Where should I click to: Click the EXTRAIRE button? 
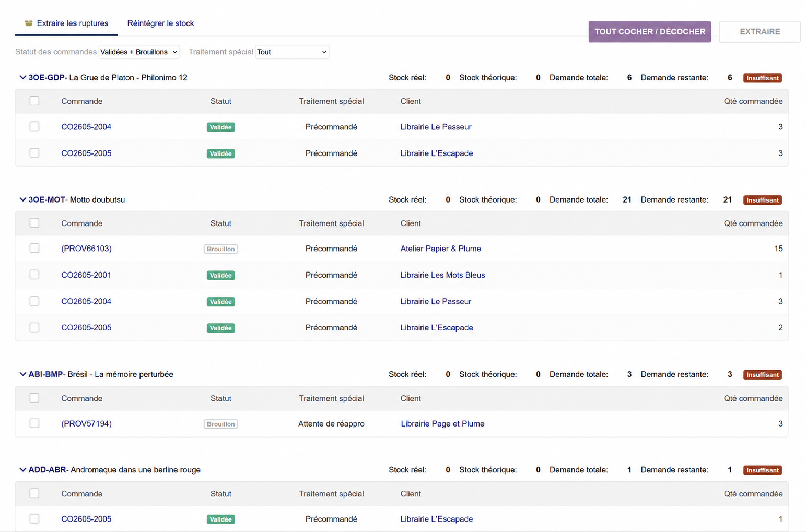tap(760, 32)
